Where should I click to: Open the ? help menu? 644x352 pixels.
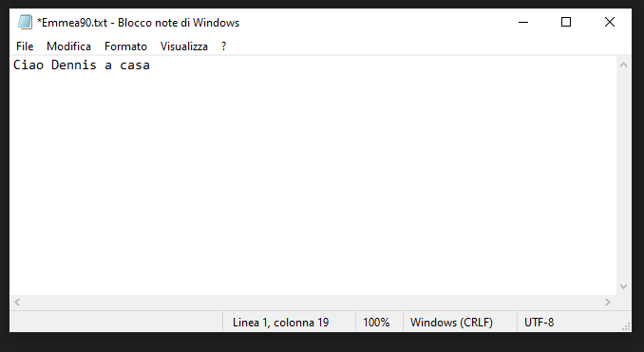point(223,46)
